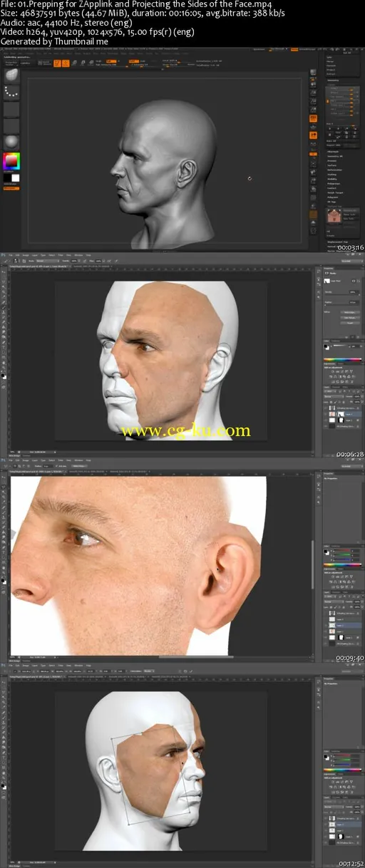
Task: Click Mask Edge button in Masks properties panel
Action: click(x=350, y=312)
